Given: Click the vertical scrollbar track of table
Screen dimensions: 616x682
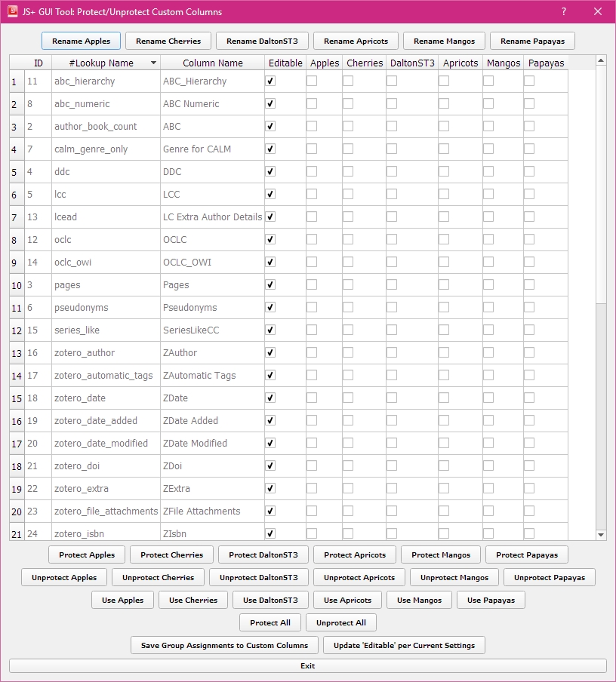Looking at the screenshot, I should point(601,417).
